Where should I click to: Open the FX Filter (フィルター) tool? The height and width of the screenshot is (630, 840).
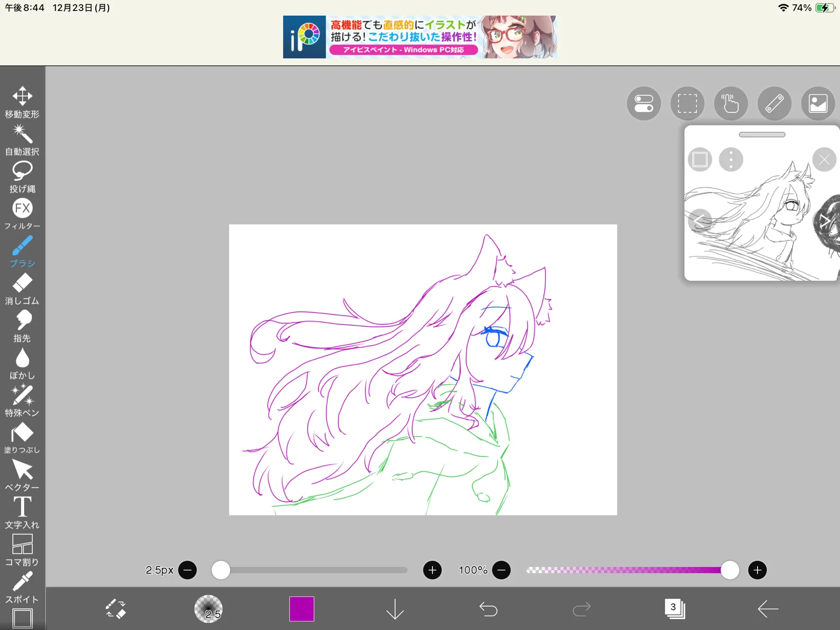[22, 214]
